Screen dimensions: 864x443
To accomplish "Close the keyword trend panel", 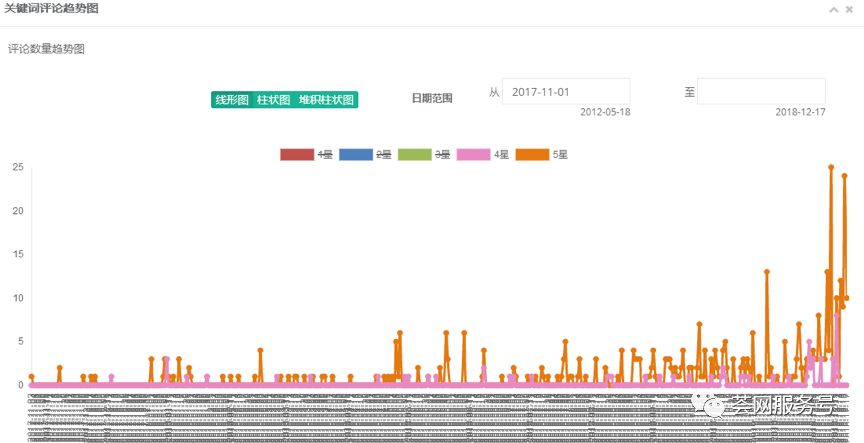I will (849, 9).
